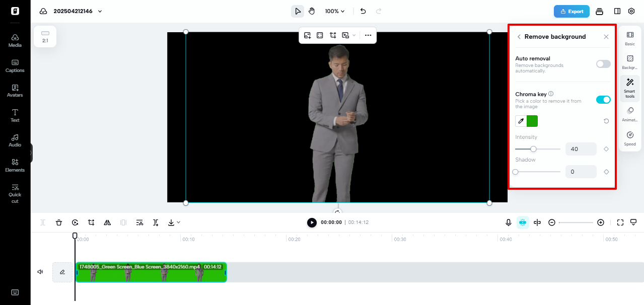Click the CapCut home logo
This screenshot has width=644, height=305.
click(15, 11)
